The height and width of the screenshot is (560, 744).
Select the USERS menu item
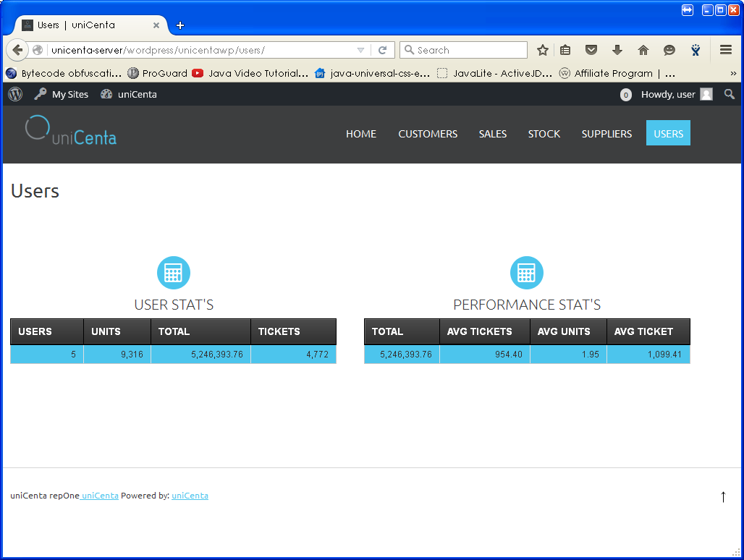(x=668, y=133)
